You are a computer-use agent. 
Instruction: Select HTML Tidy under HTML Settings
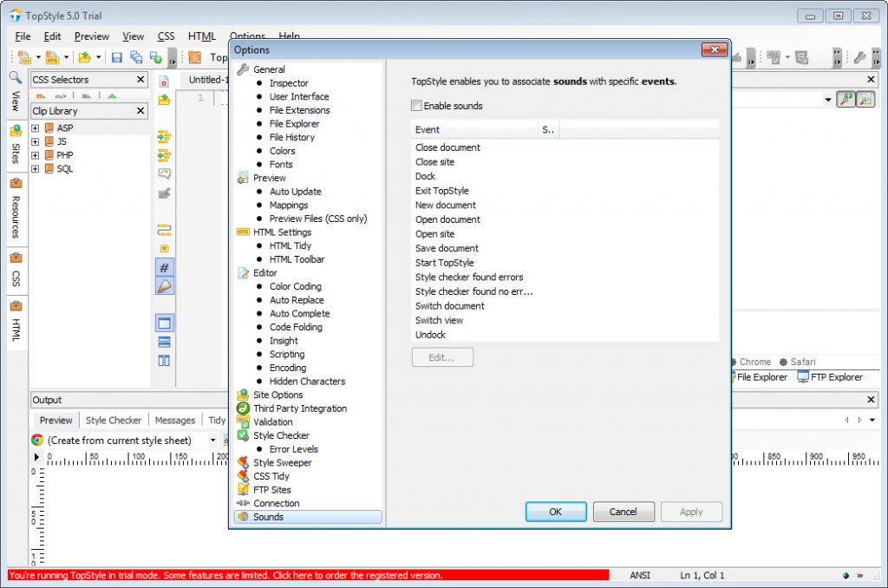pos(290,245)
